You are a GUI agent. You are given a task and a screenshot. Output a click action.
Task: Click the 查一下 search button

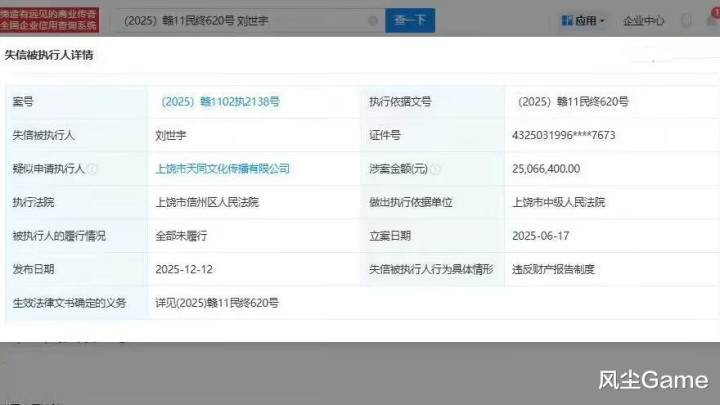pyautogui.click(x=409, y=20)
